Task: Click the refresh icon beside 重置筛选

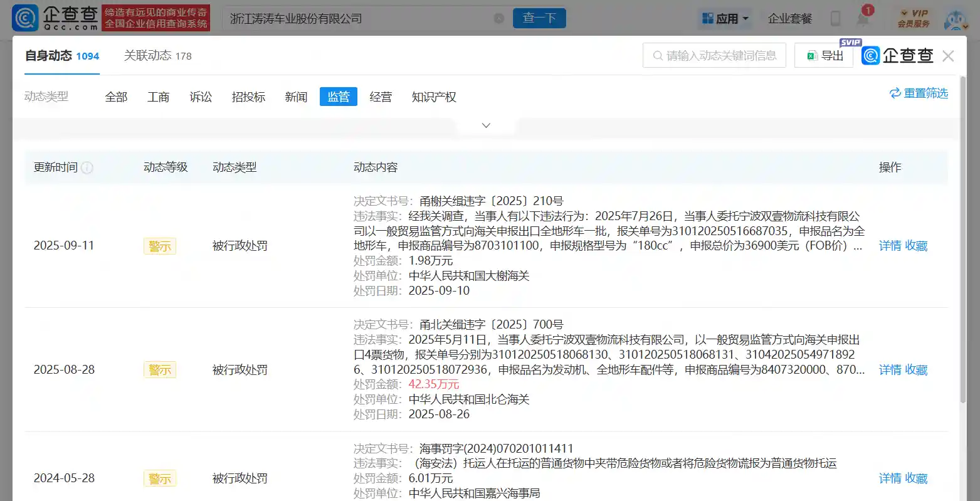Action: pyautogui.click(x=895, y=93)
